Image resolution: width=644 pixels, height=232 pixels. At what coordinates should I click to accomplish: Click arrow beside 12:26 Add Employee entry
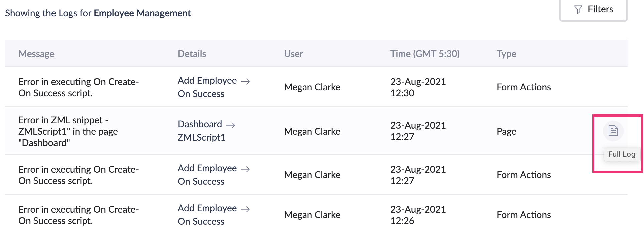click(245, 209)
